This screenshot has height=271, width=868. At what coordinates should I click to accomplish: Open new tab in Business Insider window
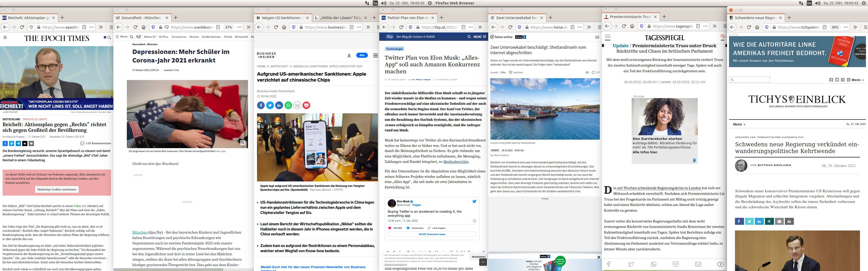[x=374, y=18]
